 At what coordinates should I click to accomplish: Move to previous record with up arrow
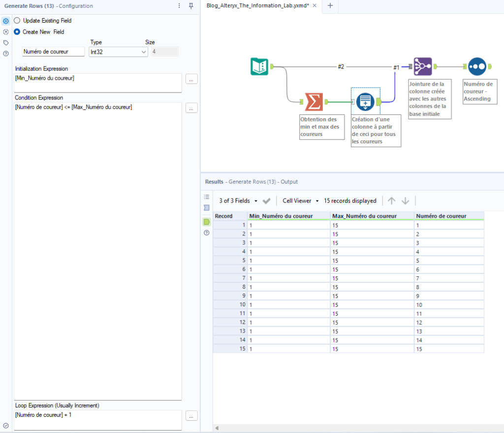[x=391, y=201]
